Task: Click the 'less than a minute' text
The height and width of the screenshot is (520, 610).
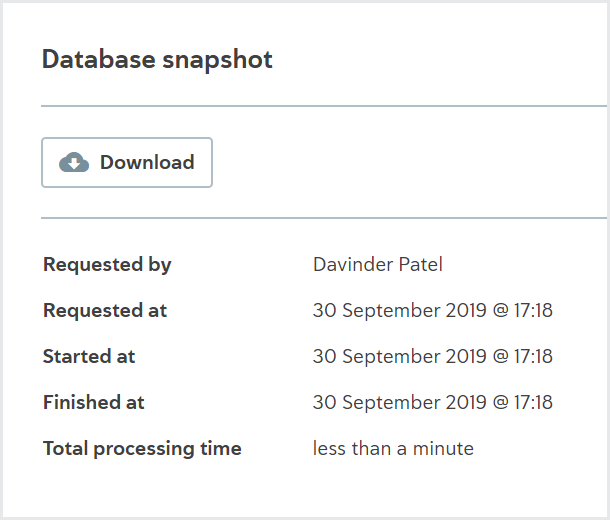Action: (393, 448)
